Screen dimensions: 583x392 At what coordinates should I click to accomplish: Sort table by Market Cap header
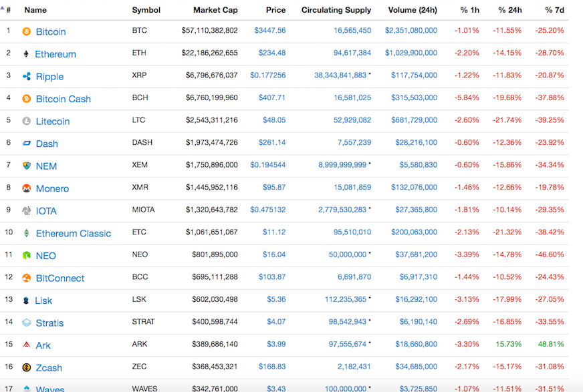tap(215, 10)
